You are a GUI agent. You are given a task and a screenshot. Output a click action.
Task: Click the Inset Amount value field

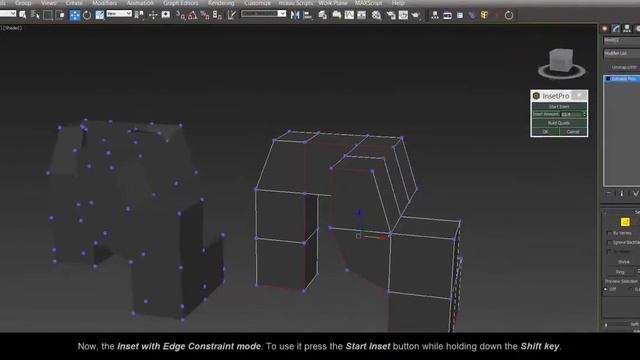tap(571, 115)
